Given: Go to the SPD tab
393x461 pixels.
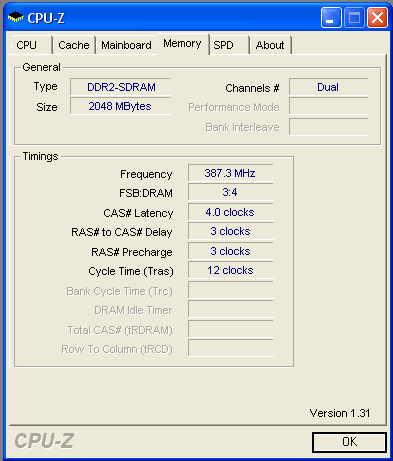Looking at the screenshot, I should [229, 45].
